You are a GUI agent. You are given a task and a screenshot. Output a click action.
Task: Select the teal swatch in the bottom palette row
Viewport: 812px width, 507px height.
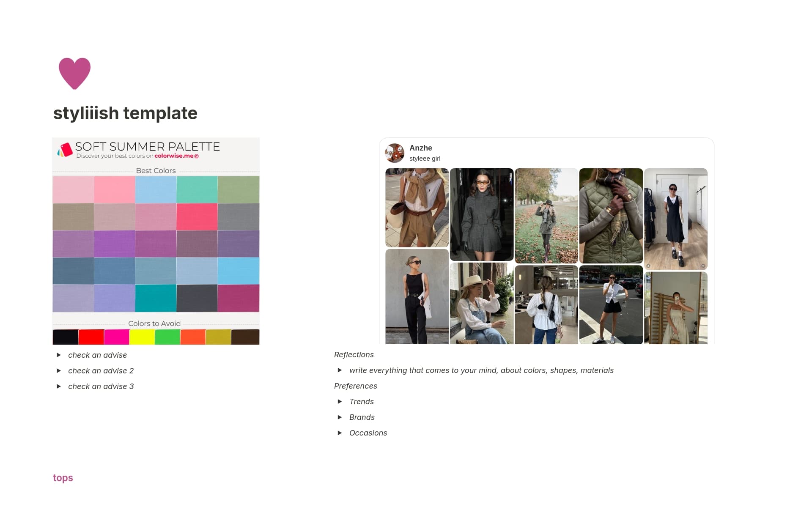[156, 298]
